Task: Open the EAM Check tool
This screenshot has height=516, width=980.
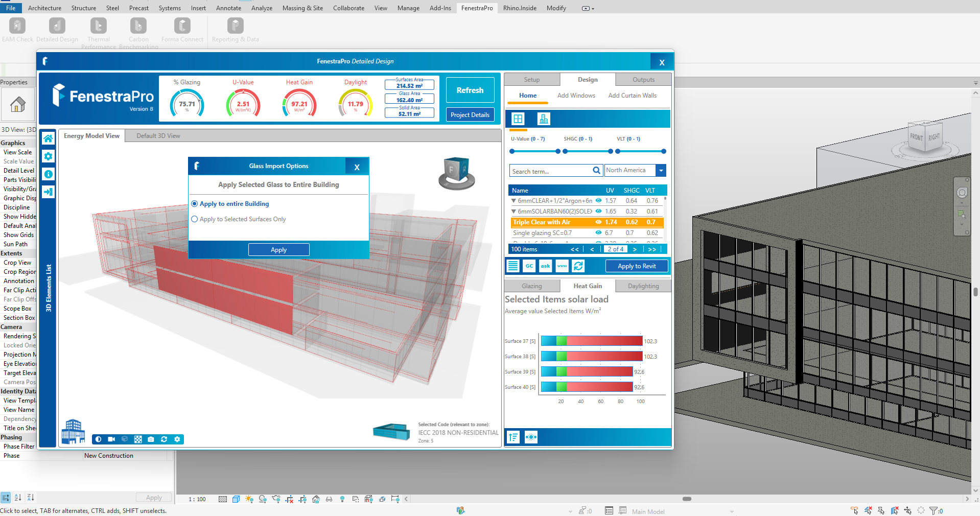Action: [x=17, y=30]
